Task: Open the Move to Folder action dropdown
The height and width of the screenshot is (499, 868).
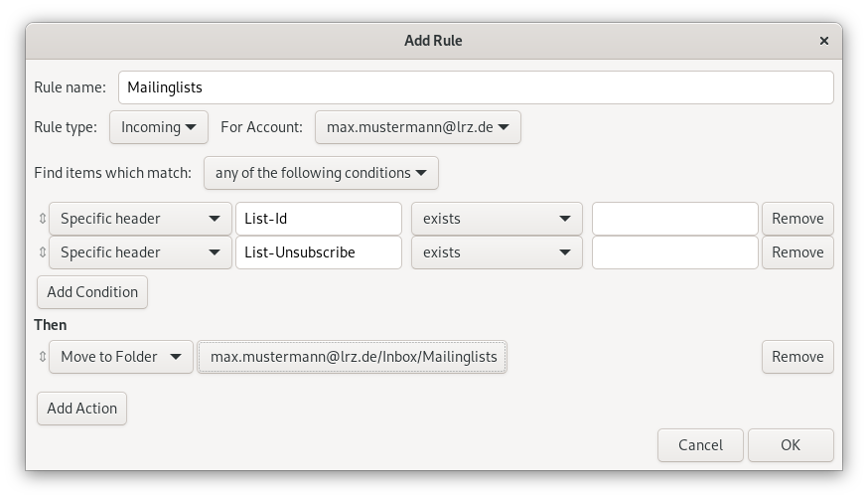Action: pyautogui.click(x=121, y=357)
